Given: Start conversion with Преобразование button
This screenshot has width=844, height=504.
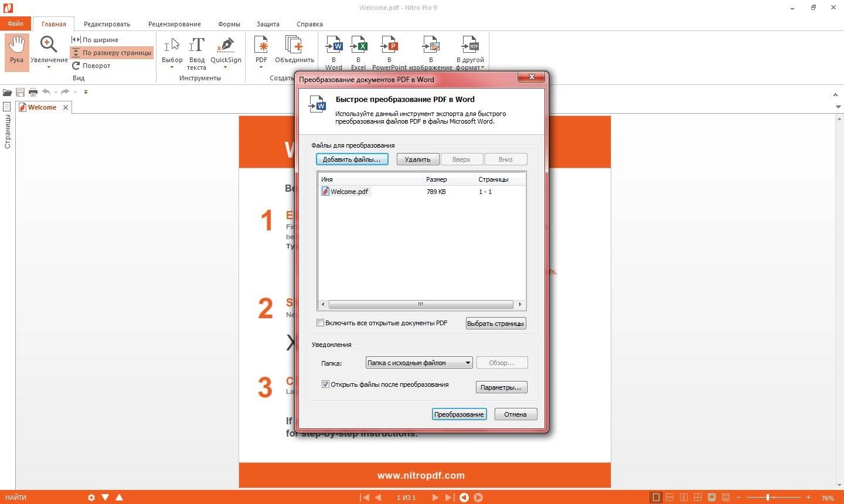Looking at the screenshot, I should point(459,414).
